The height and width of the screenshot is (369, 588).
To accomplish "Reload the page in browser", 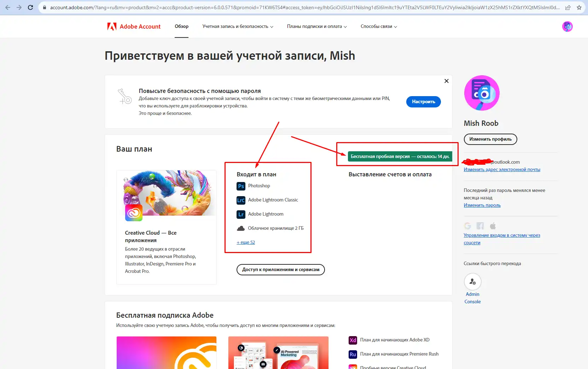I will [30, 7].
